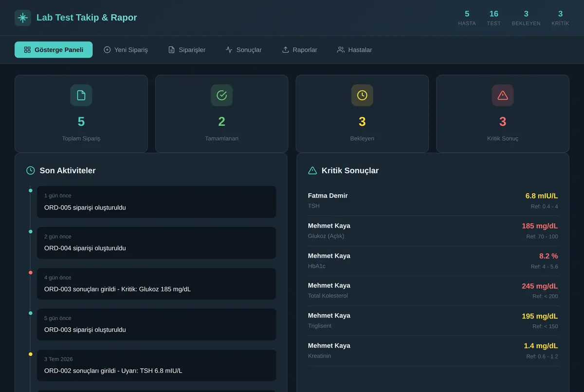Screen dimensions: 584x392
Task: Open the Raporlar tab
Action: pyautogui.click(x=300, y=50)
